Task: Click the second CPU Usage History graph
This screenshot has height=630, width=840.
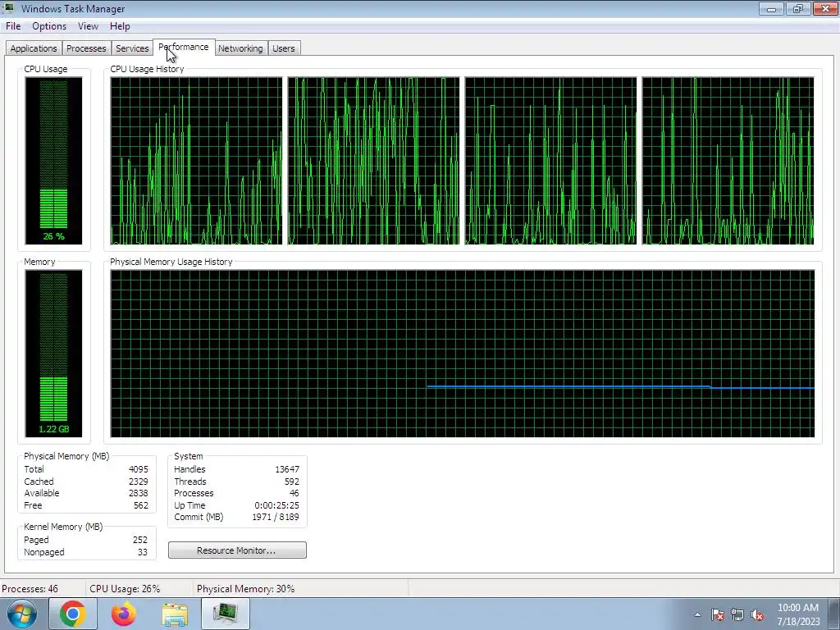Action: [373, 161]
